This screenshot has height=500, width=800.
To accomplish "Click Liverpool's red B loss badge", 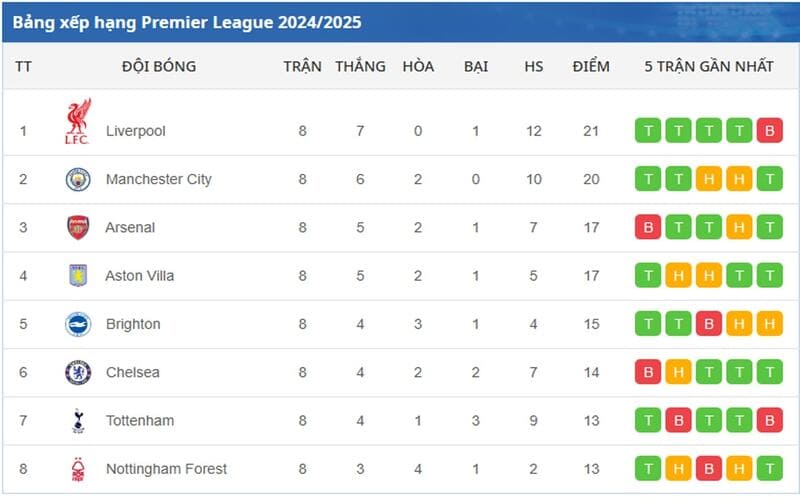I will (769, 131).
